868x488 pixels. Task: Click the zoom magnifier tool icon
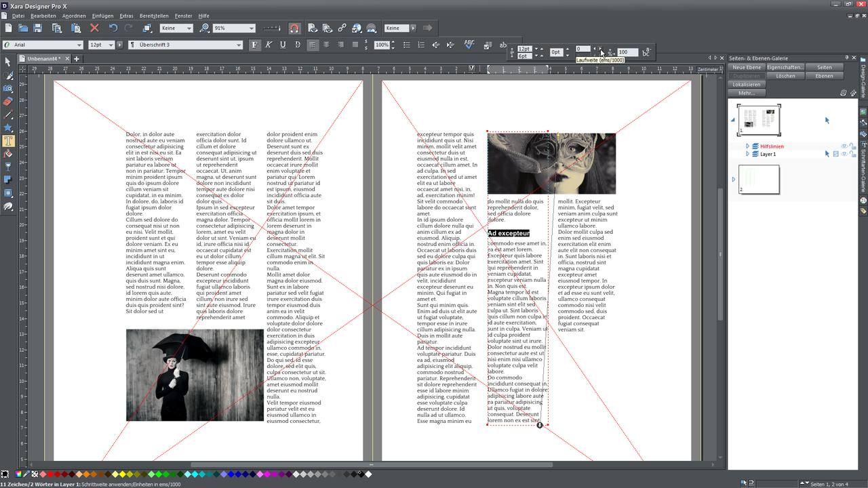[x=205, y=28]
